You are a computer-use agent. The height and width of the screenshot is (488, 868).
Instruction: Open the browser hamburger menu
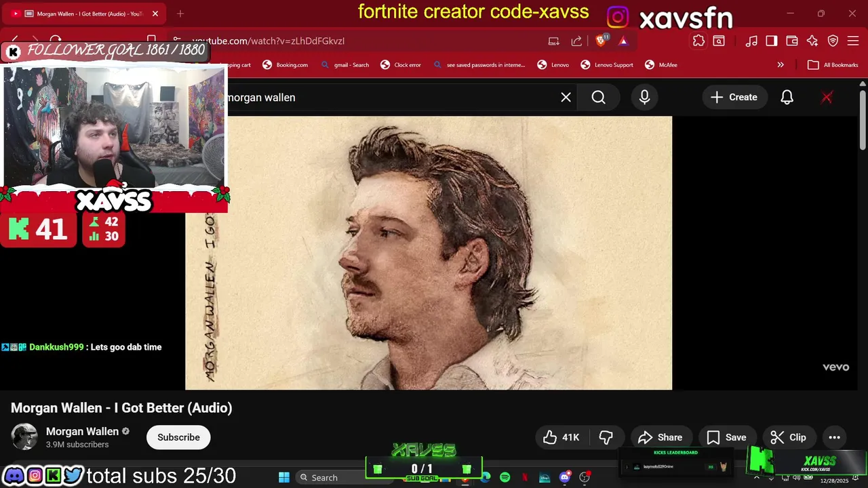point(854,41)
